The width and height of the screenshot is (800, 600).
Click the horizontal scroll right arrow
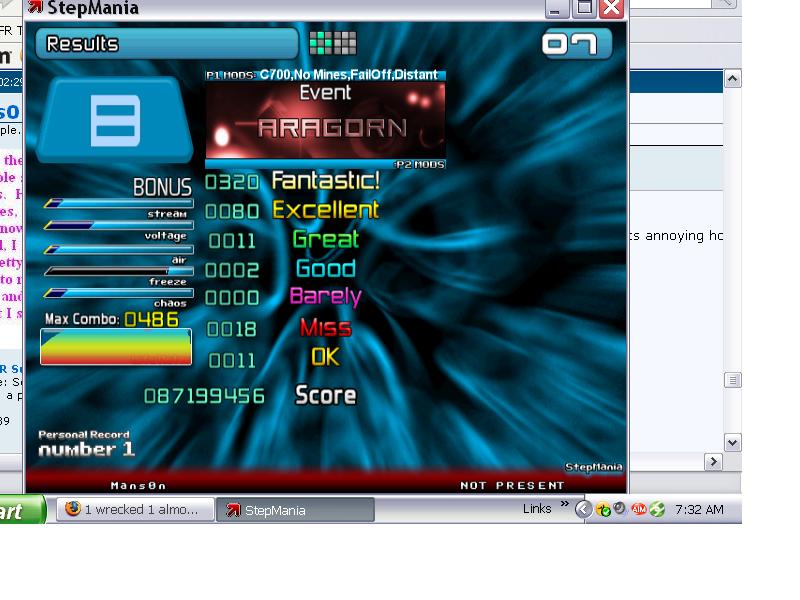click(713, 462)
